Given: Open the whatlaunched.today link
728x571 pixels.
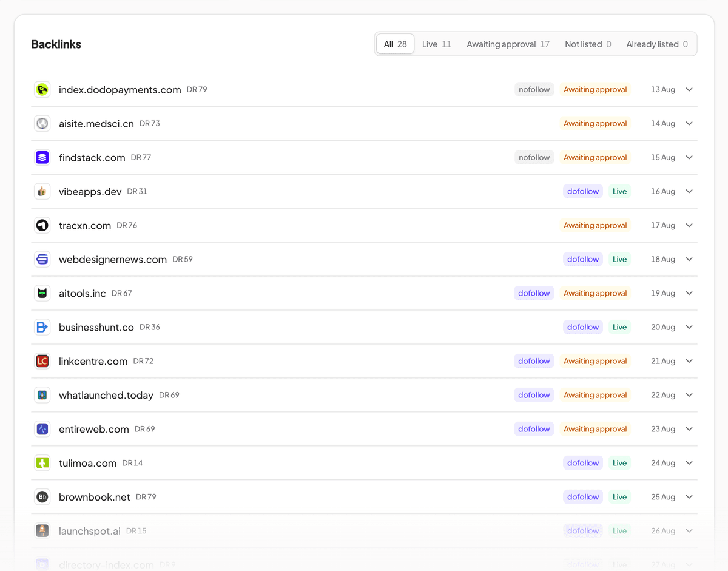Looking at the screenshot, I should pos(106,396).
